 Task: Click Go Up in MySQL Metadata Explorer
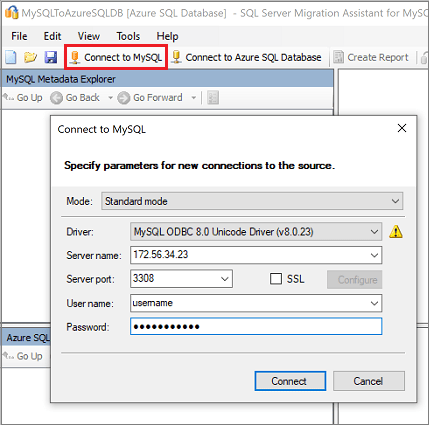[x=23, y=98]
